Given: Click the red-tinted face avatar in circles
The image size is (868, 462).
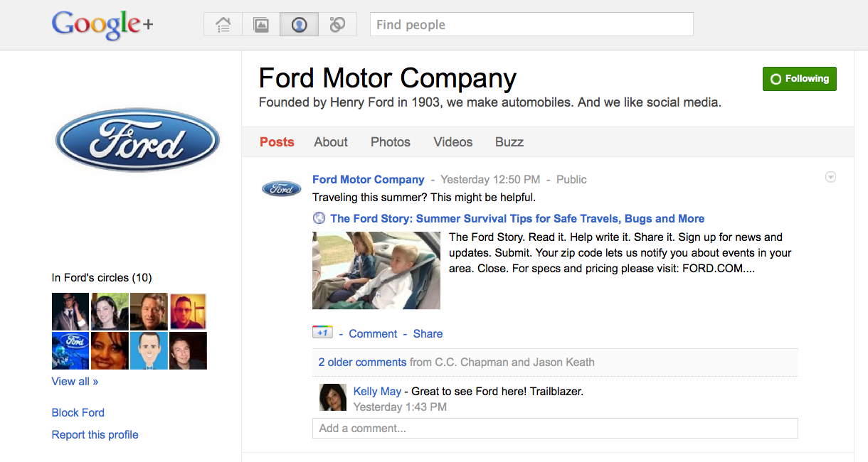Looking at the screenshot, I should tap(188, 311).
